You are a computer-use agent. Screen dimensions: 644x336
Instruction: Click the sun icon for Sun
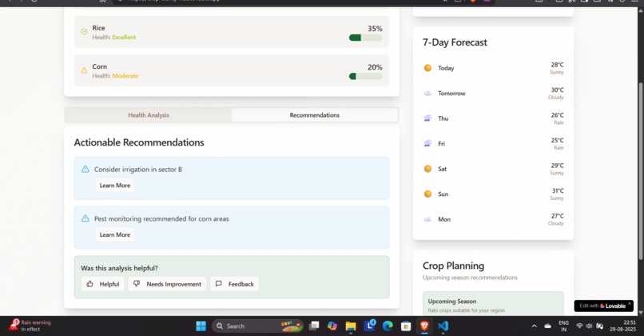[x=427, y=194]
